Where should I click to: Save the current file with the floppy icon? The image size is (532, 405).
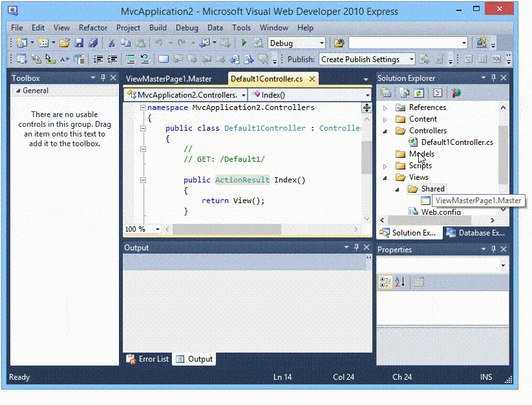(79, 43)
